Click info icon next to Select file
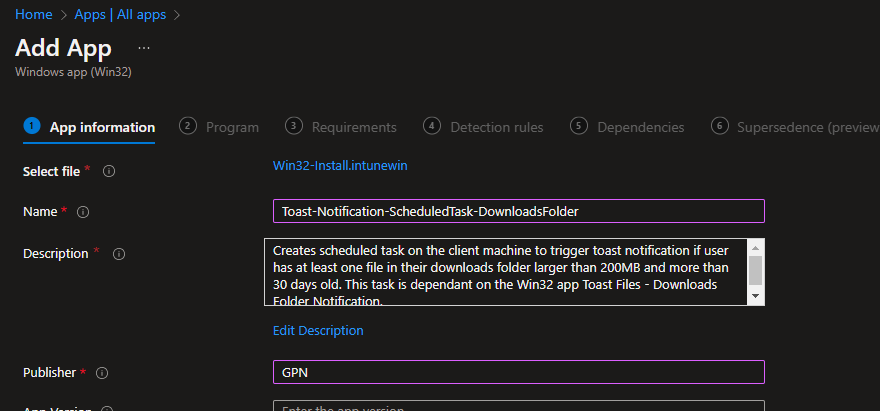The image size is (880, 411). (109, 171)
